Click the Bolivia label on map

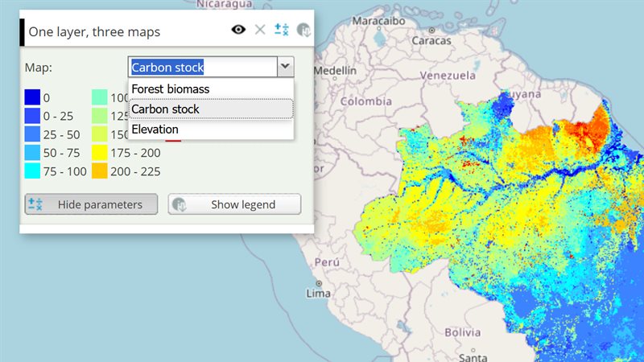[462, 332]
